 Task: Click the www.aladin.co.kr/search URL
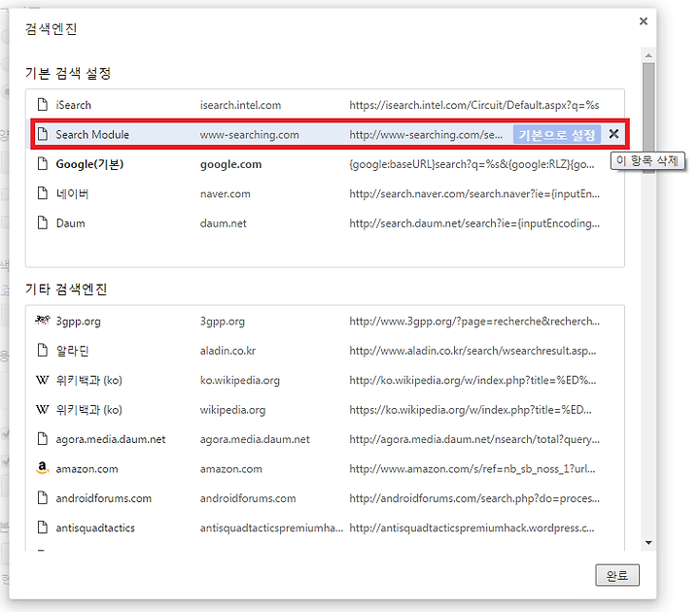tap(472, 351)
